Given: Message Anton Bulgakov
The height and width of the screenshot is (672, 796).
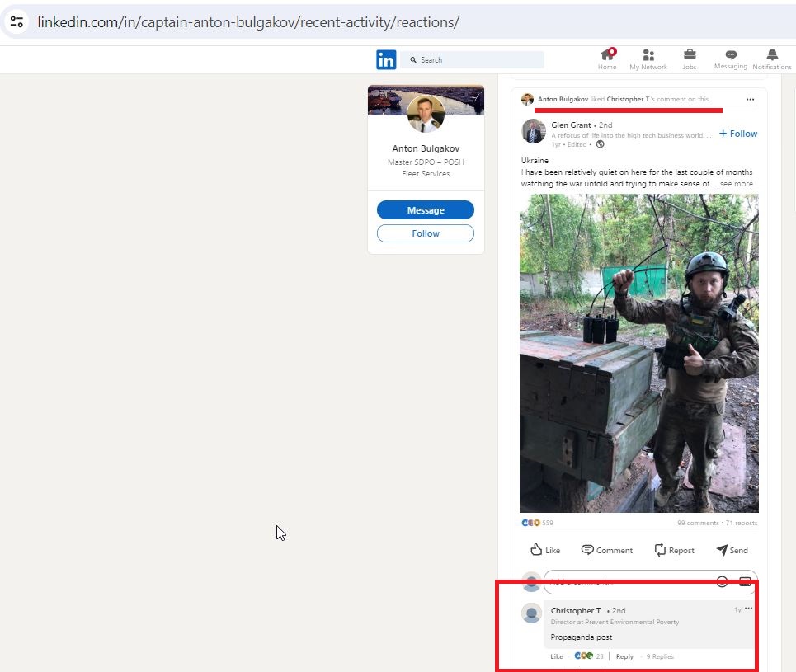Looking at the screenshot, I should point(426,210).
